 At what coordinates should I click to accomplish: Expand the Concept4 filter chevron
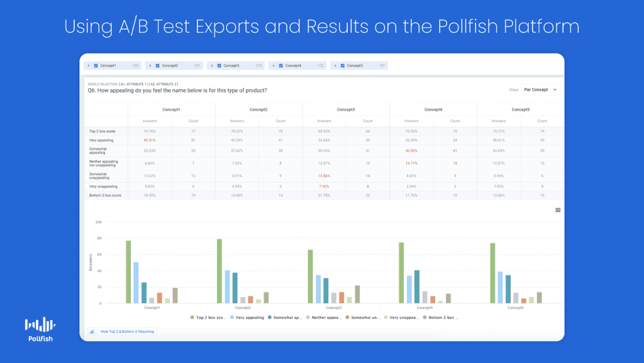click(274, 65)
